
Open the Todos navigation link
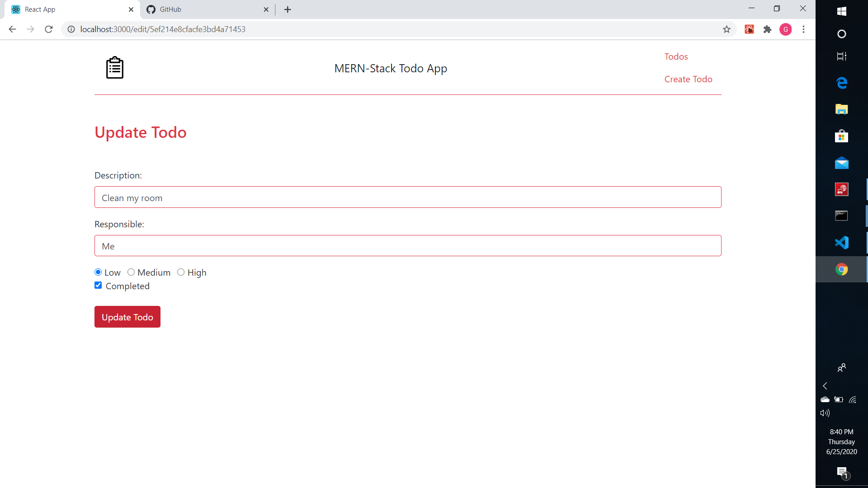tap(676, 56)
